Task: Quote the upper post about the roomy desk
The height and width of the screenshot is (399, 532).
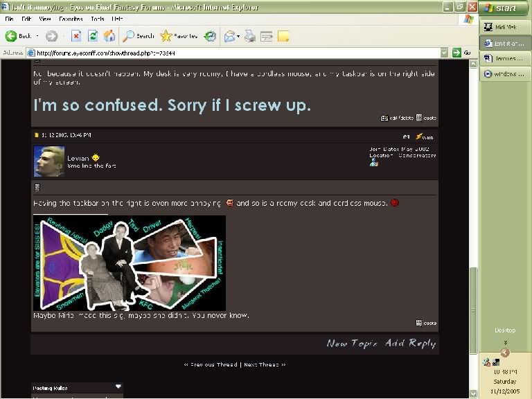Action: tap(426, 118)
